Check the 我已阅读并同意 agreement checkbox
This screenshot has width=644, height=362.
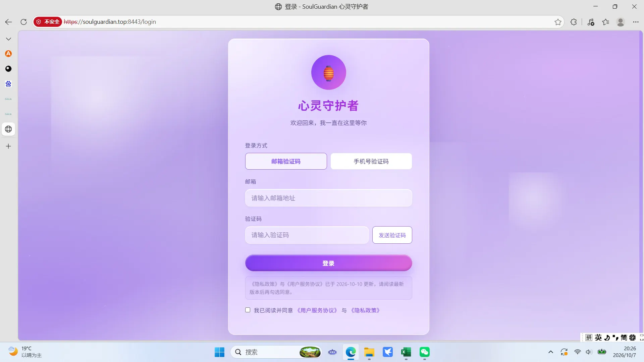tap(248, 310)
